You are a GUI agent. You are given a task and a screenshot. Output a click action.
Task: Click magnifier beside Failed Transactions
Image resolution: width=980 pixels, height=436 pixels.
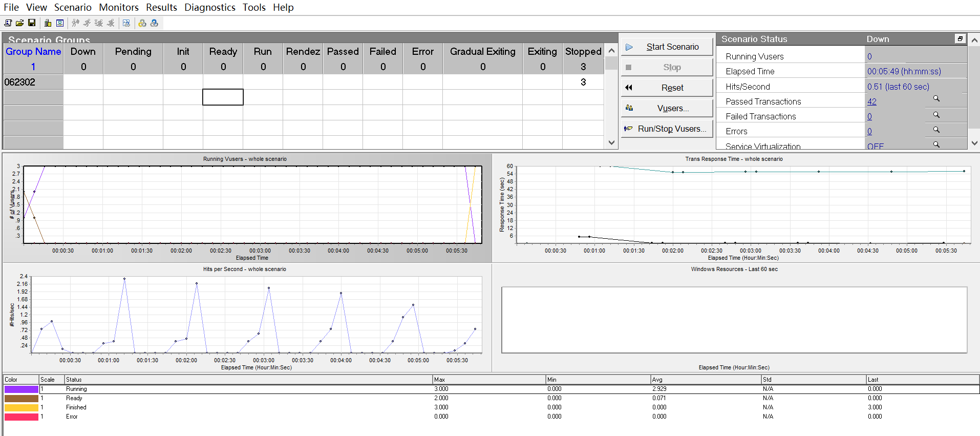pos(936,115)
